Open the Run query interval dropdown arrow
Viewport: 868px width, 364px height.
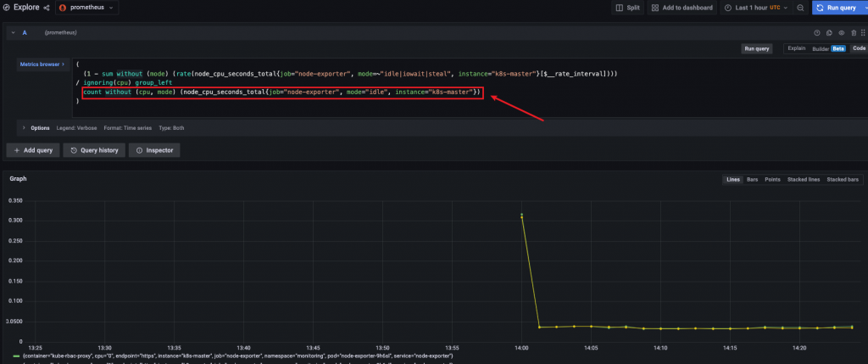864,8
